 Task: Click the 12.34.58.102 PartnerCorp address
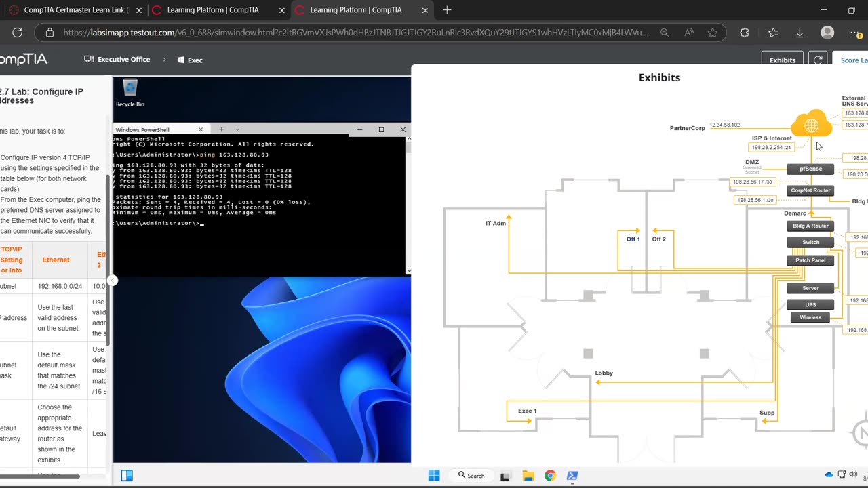pos(725,125)
